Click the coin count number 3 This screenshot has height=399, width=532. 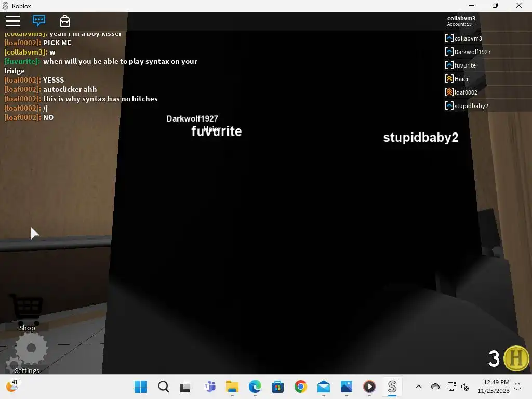(x=494, y=359)
